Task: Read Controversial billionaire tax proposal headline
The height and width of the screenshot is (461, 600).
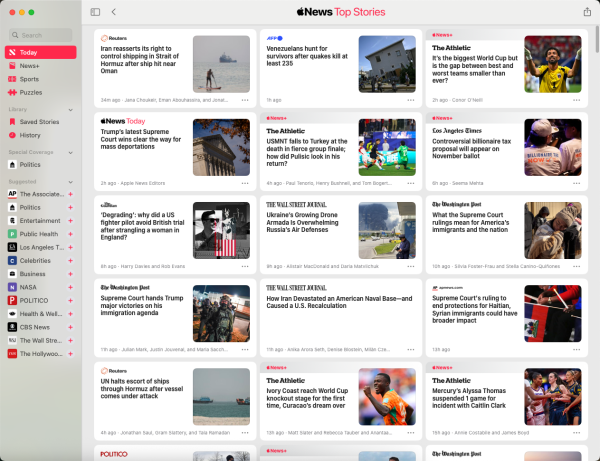Action: pos(471,148)
